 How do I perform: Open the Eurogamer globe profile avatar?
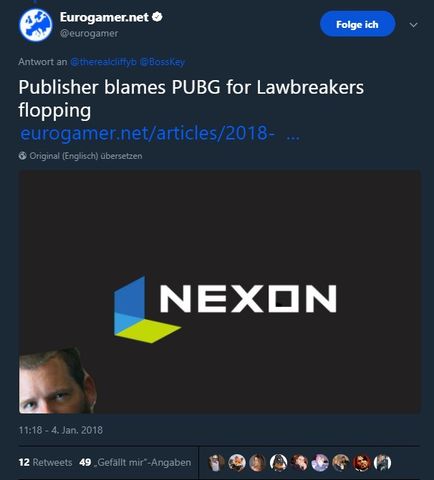pos(36,25)
